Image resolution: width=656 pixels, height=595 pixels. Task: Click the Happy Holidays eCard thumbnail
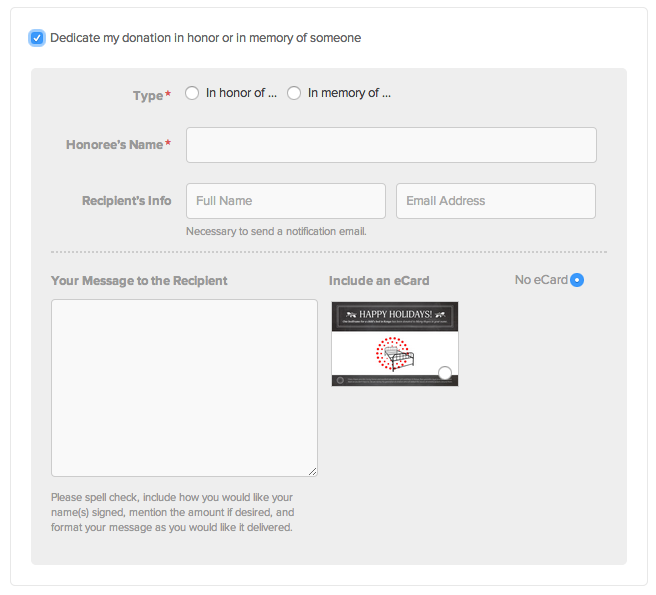coord(395,344)
